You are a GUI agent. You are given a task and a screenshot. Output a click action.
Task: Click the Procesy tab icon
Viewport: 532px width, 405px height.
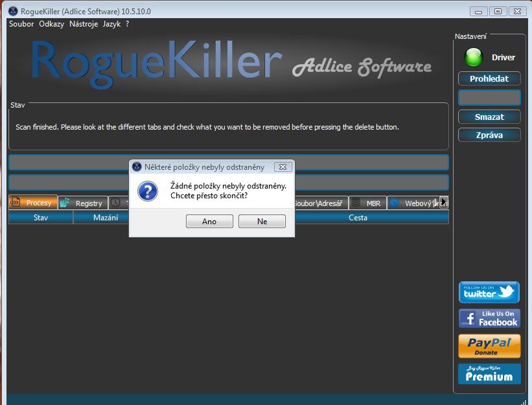coord(15,202)
